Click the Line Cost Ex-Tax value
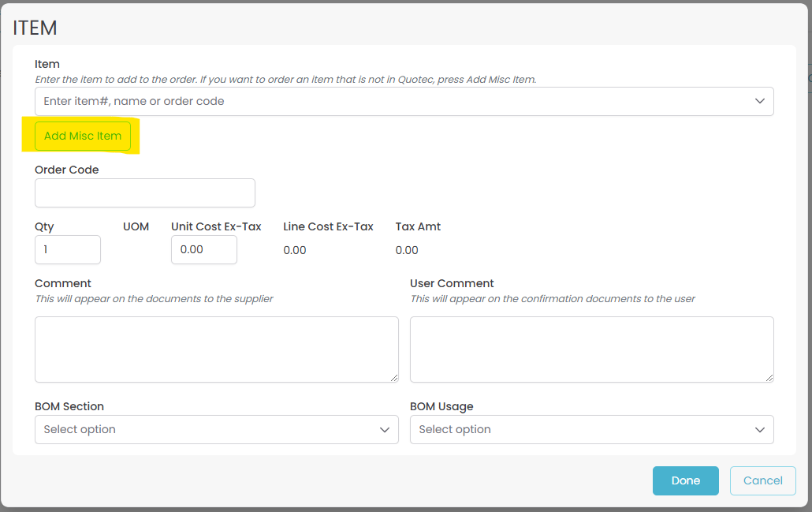The image size is (812, 512). click(295, 250)
